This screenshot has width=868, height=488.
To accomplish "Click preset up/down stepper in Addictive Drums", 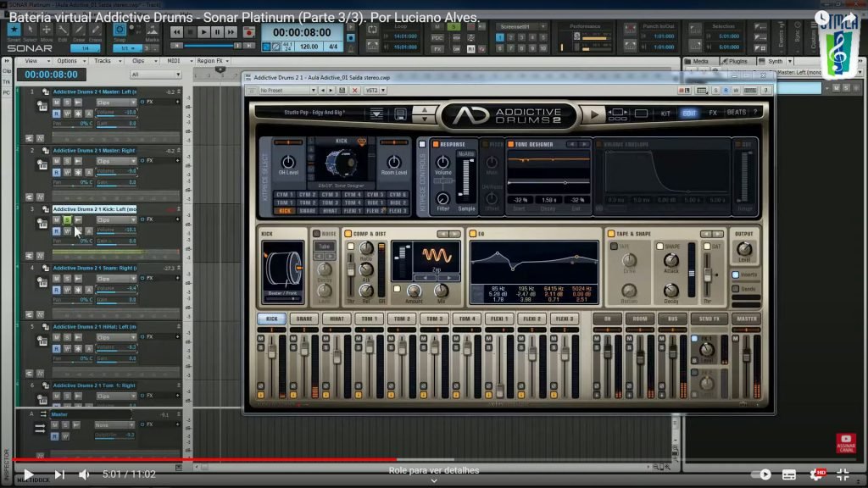I will pos(425,114).
